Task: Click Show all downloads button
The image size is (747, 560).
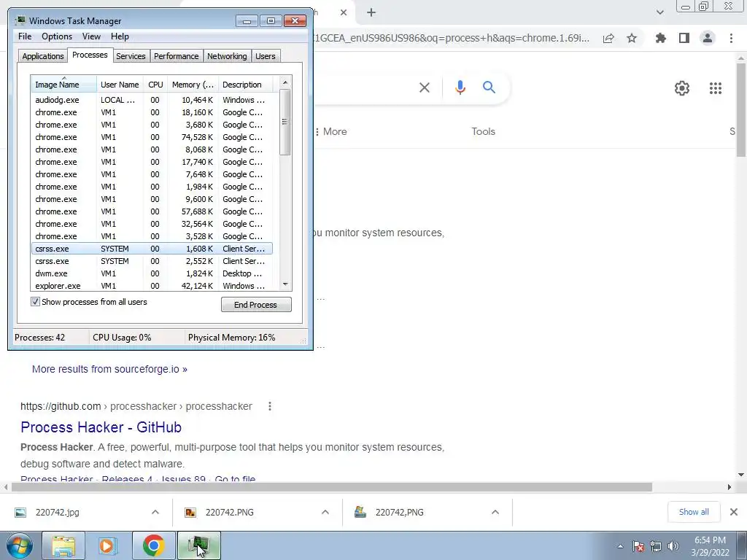Action: 694,512
